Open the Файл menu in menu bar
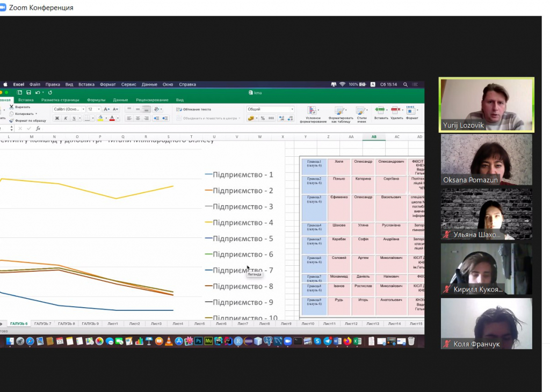The image size is (550, 392). click(x=35, y=84)
